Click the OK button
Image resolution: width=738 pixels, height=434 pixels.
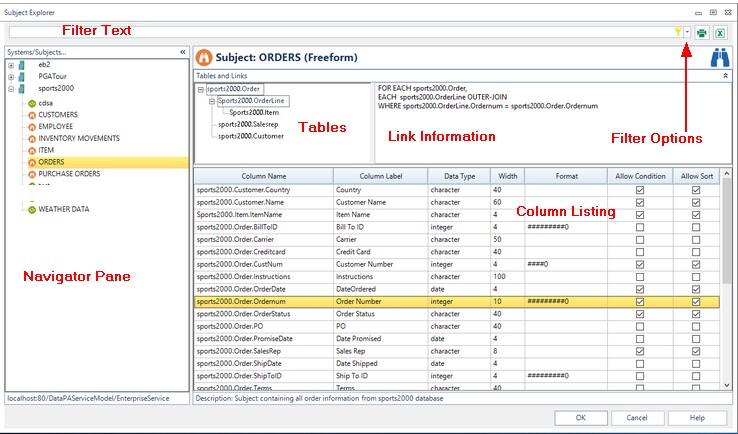pos(580,418)
